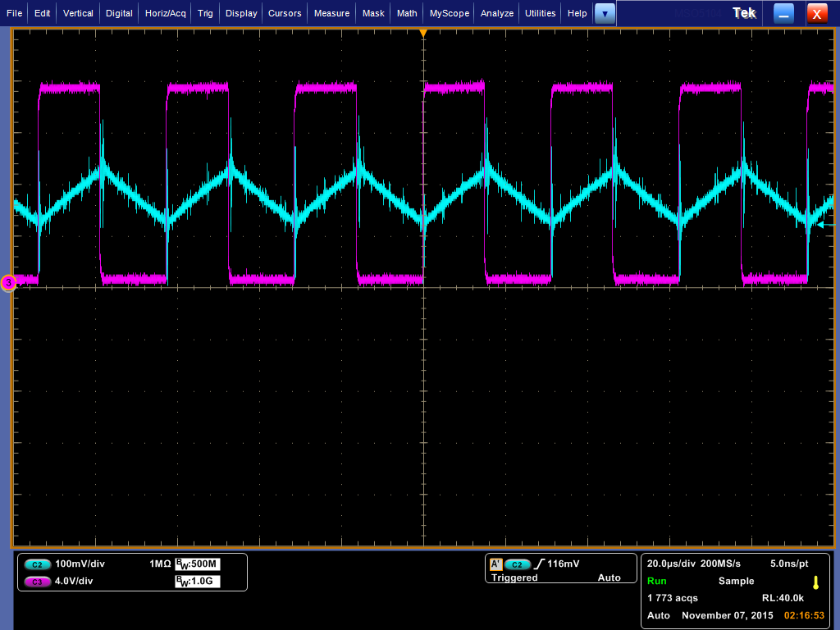Open the Vertical menu
The width and height of the screenshot is (840, 630).
(78, 13)
